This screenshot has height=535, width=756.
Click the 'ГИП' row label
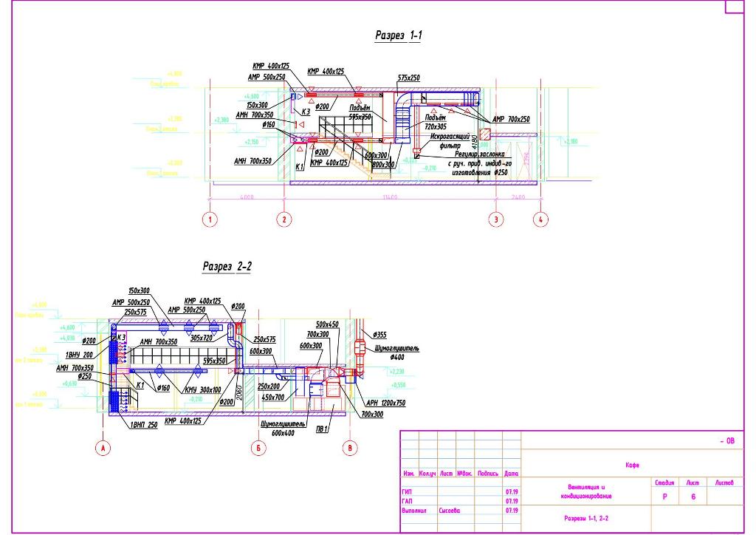(x=407, y=492)
